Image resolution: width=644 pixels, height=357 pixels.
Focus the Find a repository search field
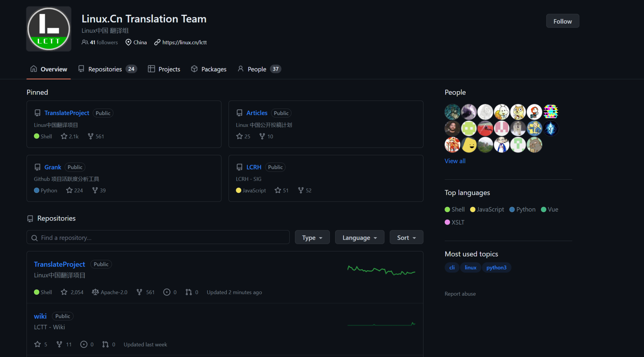tap(158, 238)
